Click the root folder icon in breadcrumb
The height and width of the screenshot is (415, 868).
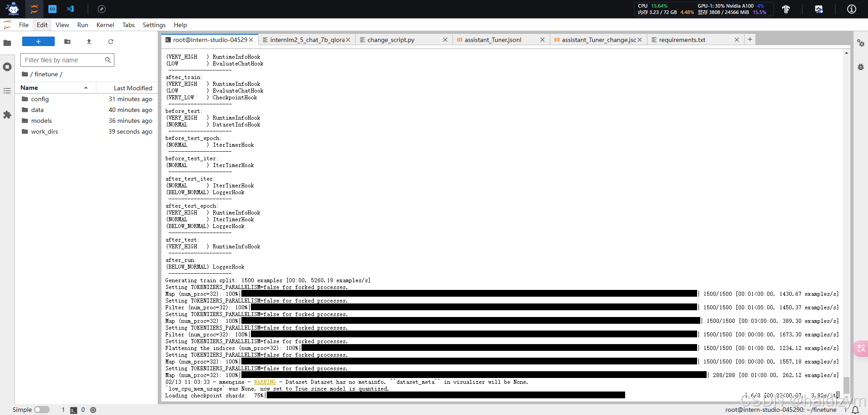click(25, 74)
